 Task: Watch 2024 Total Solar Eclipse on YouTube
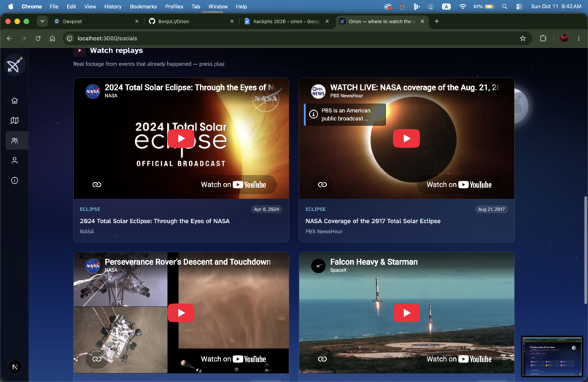point(233,184)
